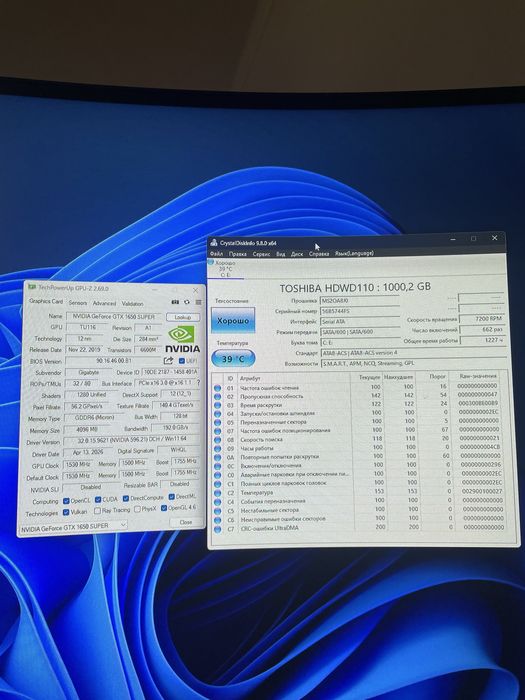
Task: Click the GPU-Z title bar app icon
Action: (32, 287)
